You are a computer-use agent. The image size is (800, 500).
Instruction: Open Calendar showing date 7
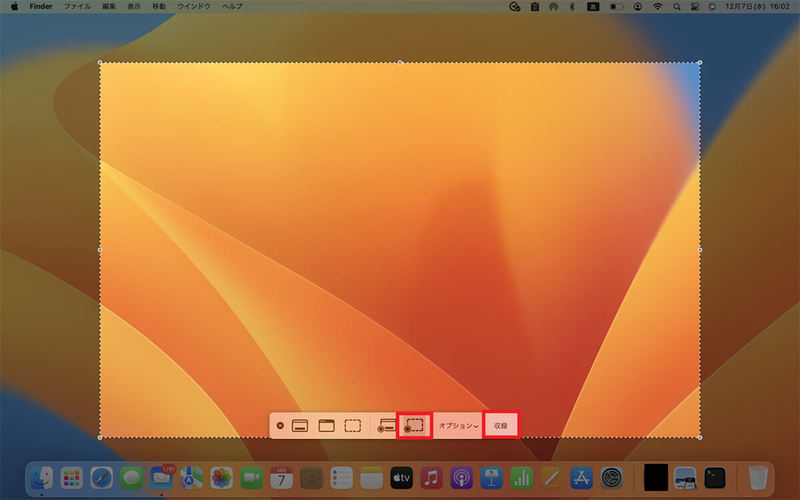[281, 478]
